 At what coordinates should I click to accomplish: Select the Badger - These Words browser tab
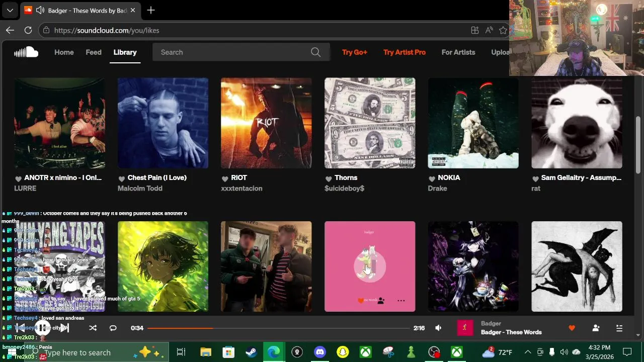tap(79, 10)
